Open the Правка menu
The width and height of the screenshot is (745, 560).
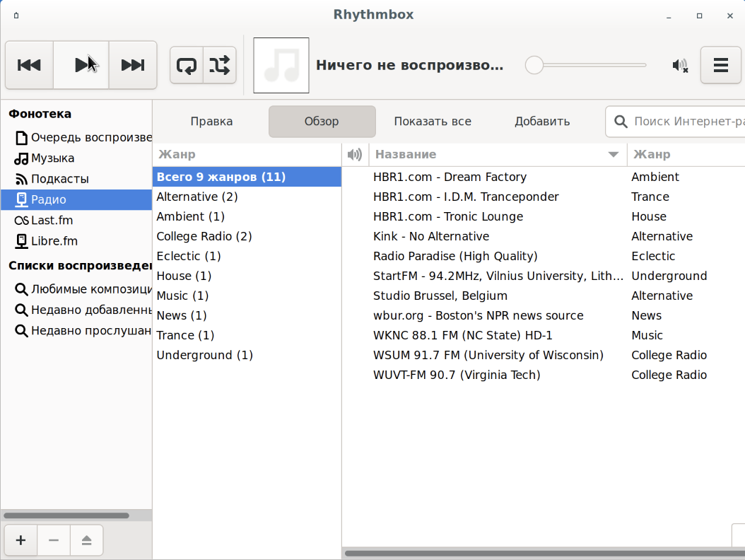pos(211,121)
